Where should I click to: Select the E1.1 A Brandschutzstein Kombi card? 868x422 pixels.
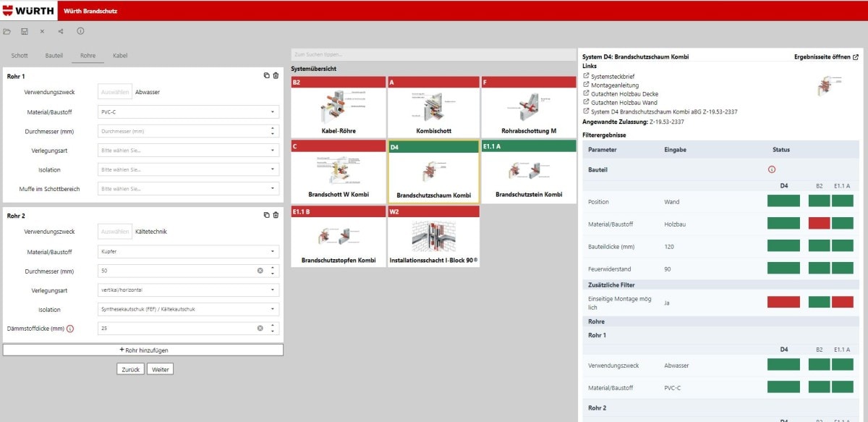[x=529, y=172]
